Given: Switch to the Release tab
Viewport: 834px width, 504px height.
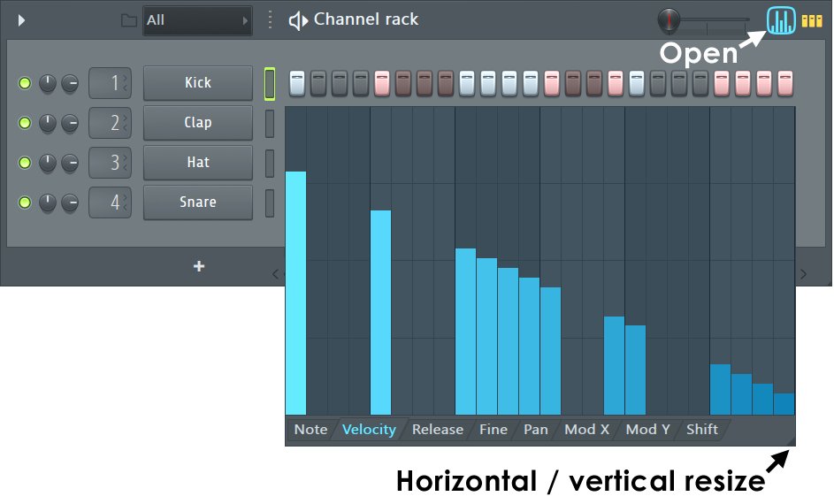Looking at the screenshot, I should (437, 430).
